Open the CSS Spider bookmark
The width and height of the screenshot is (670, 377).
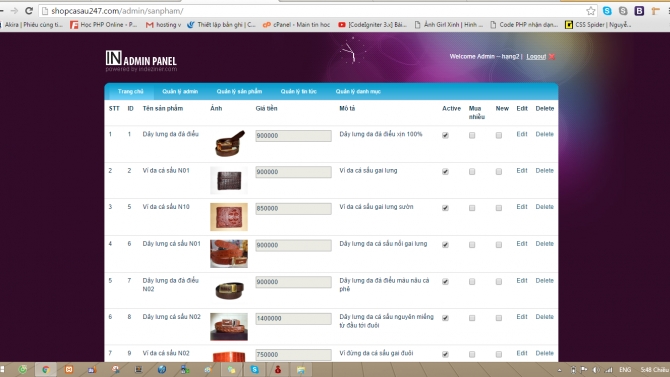[598, 25]
